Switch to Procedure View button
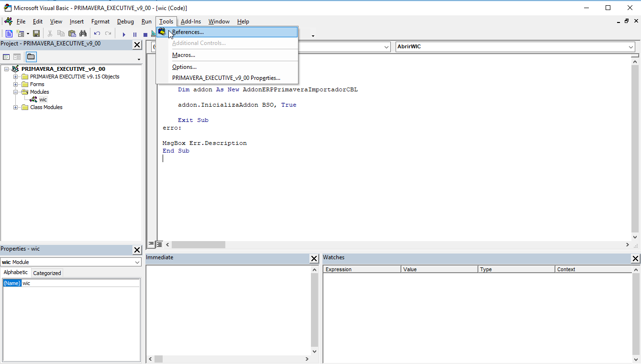 click(151, 244)
